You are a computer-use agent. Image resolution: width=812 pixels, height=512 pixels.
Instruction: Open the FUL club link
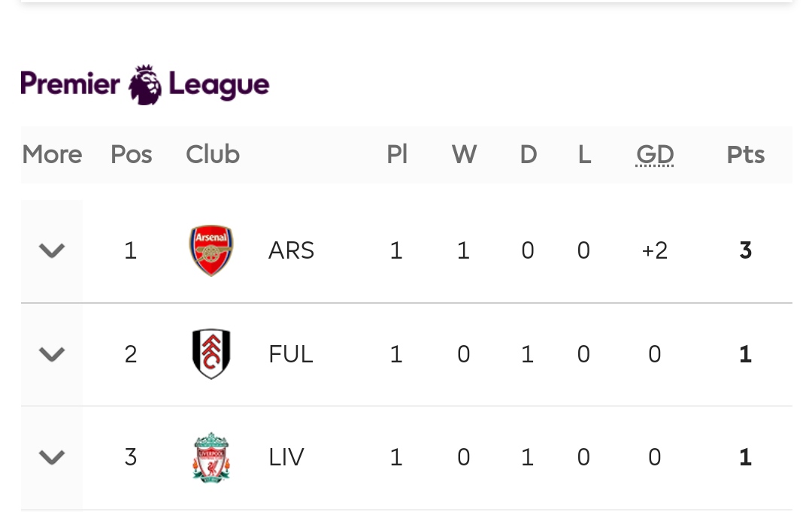(x=290, y=354)
